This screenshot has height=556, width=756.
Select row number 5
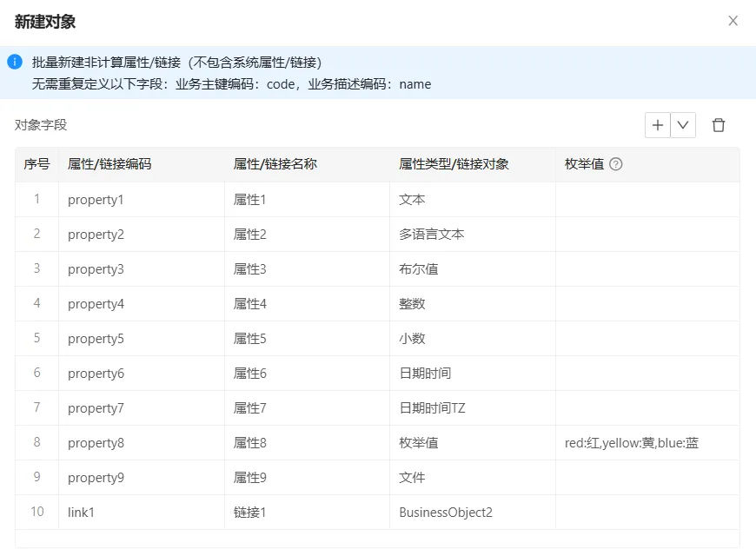coord(36,339)
